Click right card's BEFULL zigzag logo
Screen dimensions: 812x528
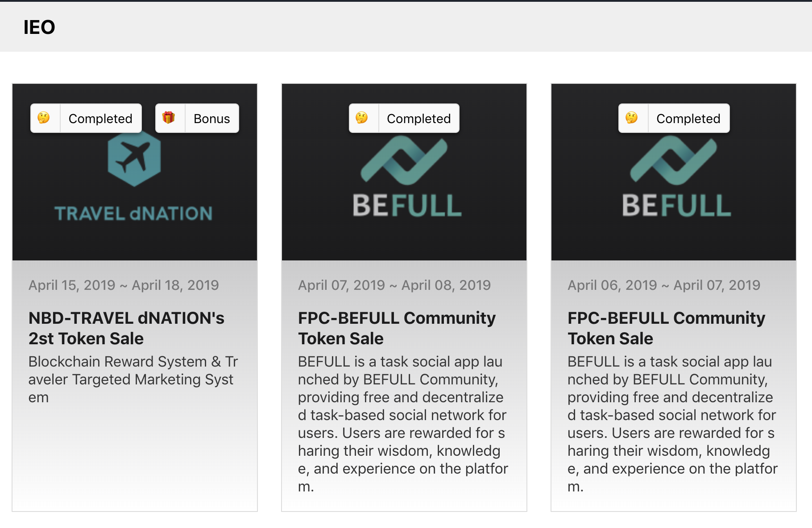tap(674, 161)
